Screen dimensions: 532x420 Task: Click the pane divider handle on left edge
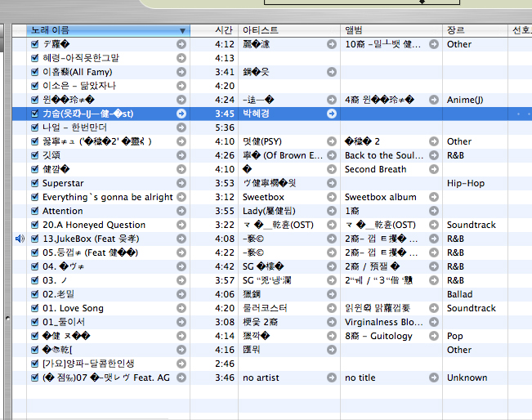[x=7, y=317]
